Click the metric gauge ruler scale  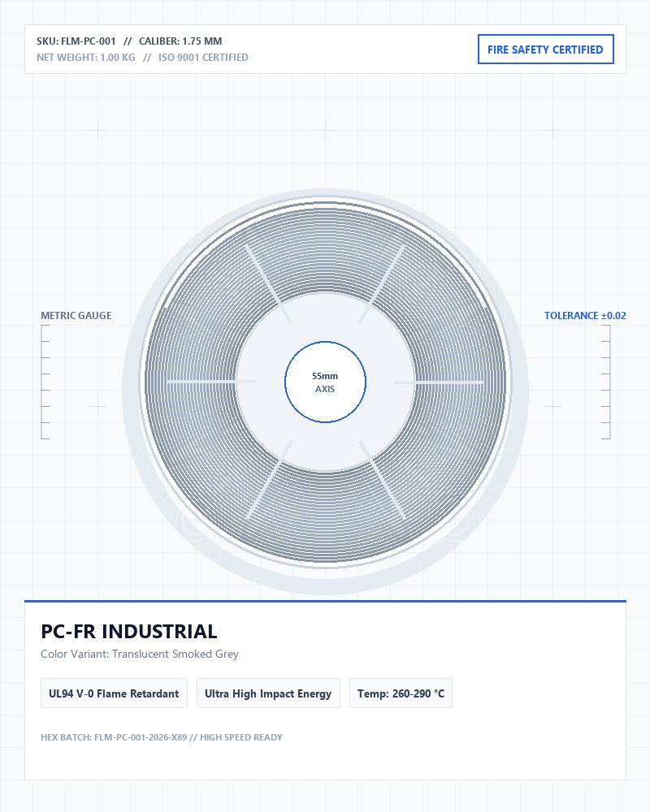click(45, 382)
